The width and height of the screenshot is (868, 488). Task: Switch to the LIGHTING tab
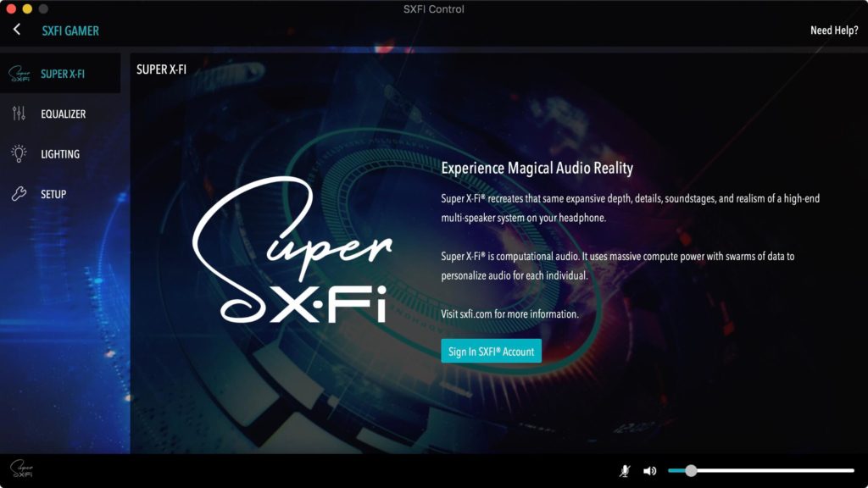point(61,153)
